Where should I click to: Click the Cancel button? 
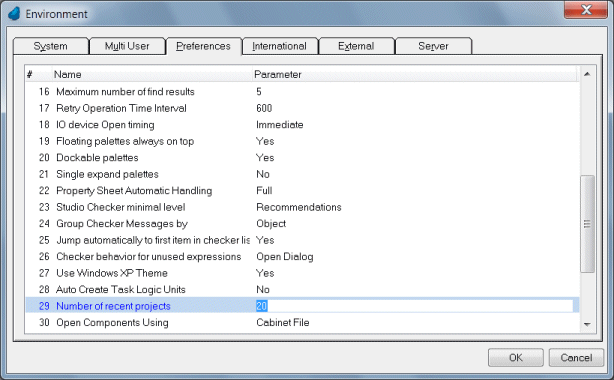point(576,358)
